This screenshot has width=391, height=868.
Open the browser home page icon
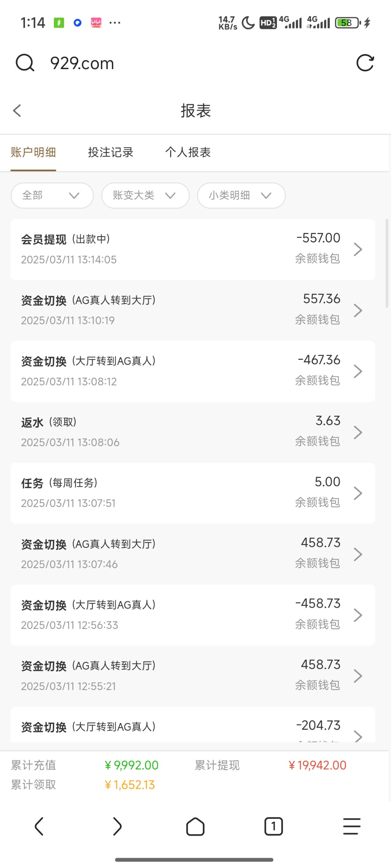(x=195, y=826)
